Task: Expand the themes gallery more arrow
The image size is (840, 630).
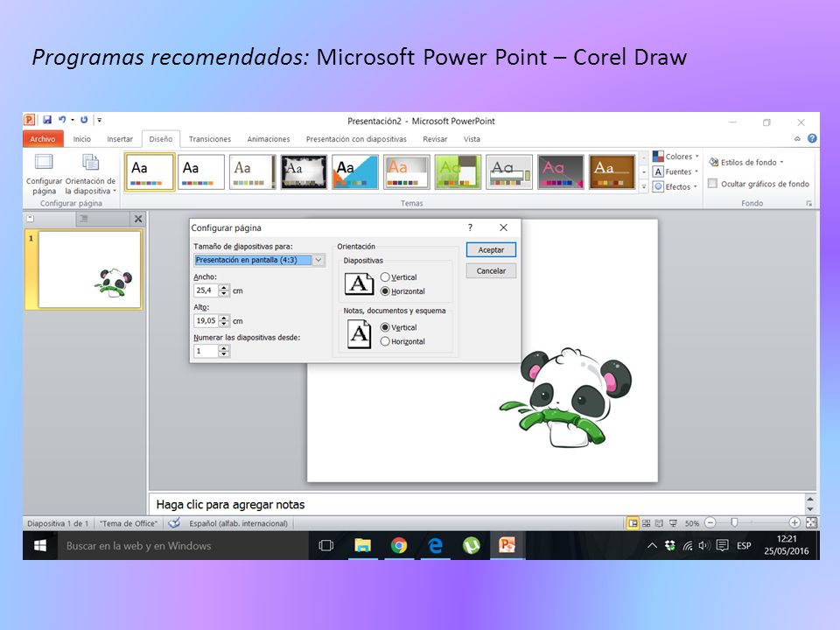Action: 644,187
